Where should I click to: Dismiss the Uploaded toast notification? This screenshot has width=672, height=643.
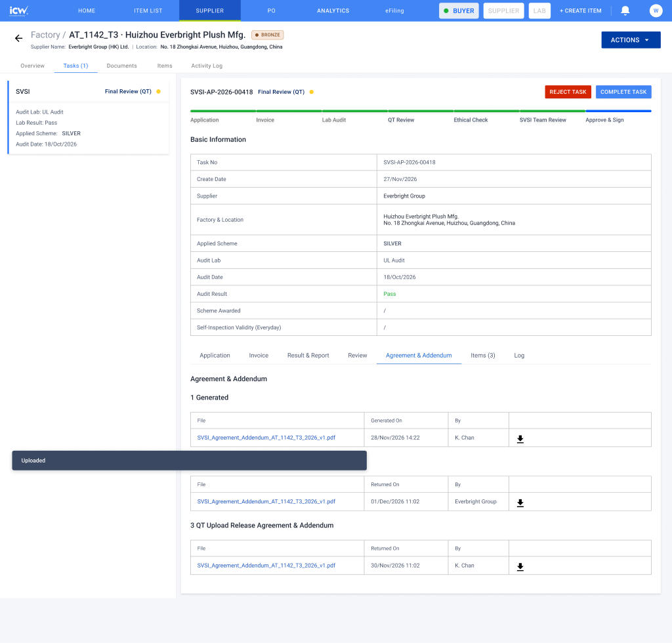point(189,461)
